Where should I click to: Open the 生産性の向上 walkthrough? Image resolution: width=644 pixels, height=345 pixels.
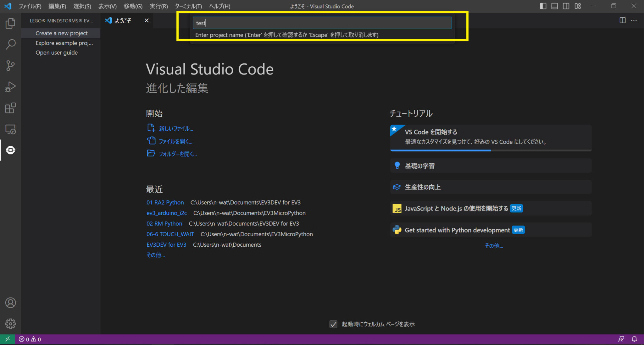pyautogui.click(x=491, y=187)
